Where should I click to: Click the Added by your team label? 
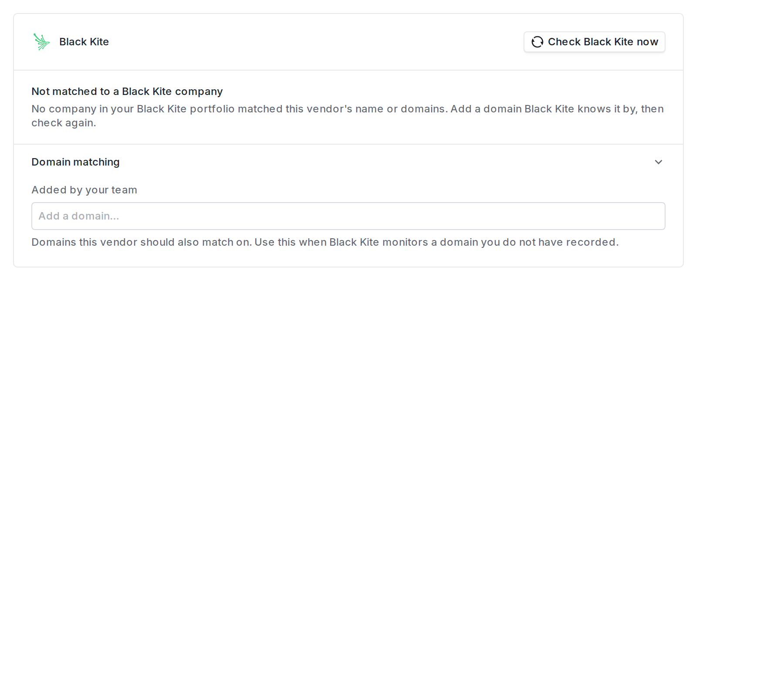tap(84, 190)
